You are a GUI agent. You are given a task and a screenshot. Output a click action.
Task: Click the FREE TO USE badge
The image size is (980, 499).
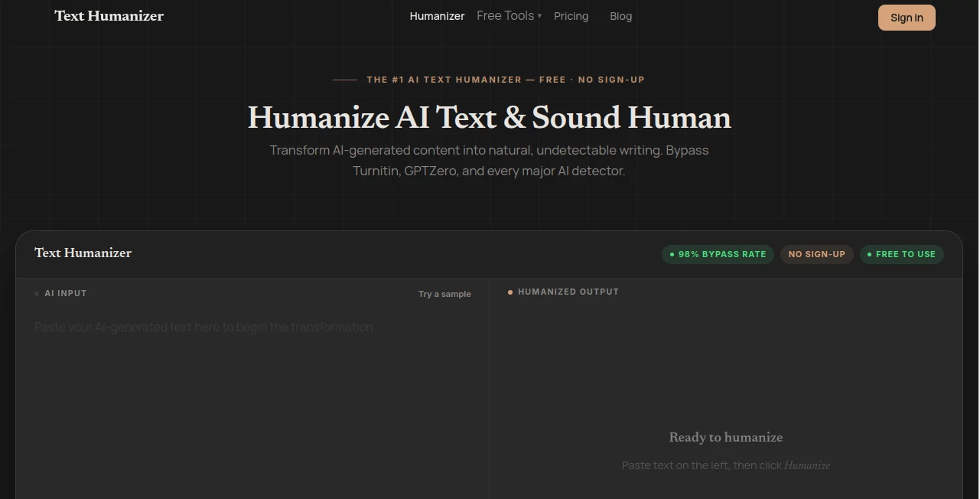[901, 254]
